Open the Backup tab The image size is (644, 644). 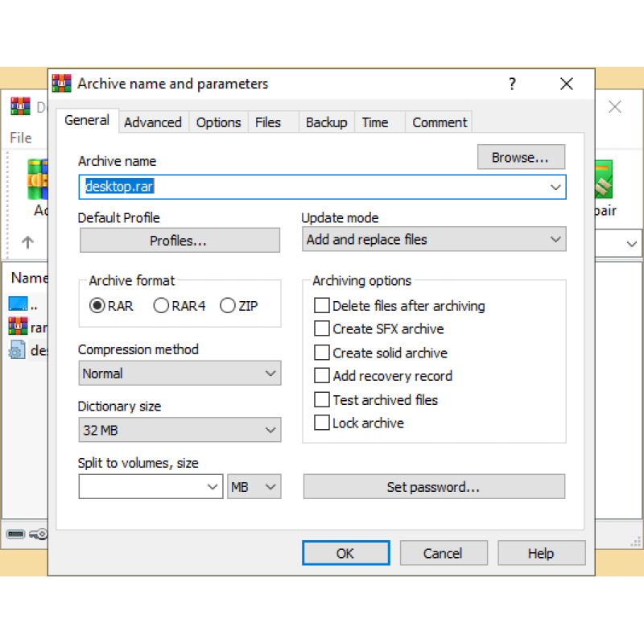327,122
